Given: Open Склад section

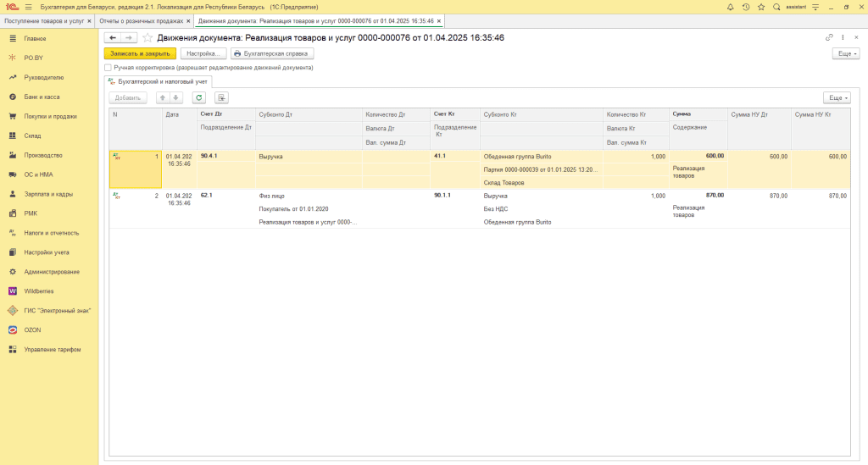Looking at the screenshot, I should [x=32, y=136].
